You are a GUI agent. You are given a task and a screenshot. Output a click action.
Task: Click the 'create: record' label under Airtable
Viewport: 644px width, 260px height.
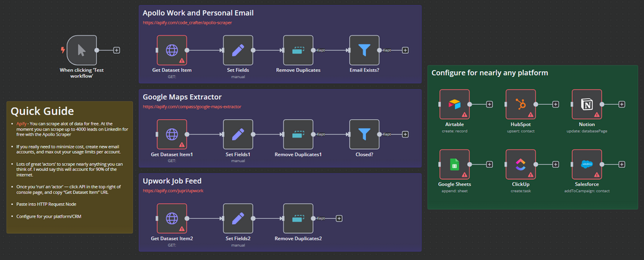454,131
